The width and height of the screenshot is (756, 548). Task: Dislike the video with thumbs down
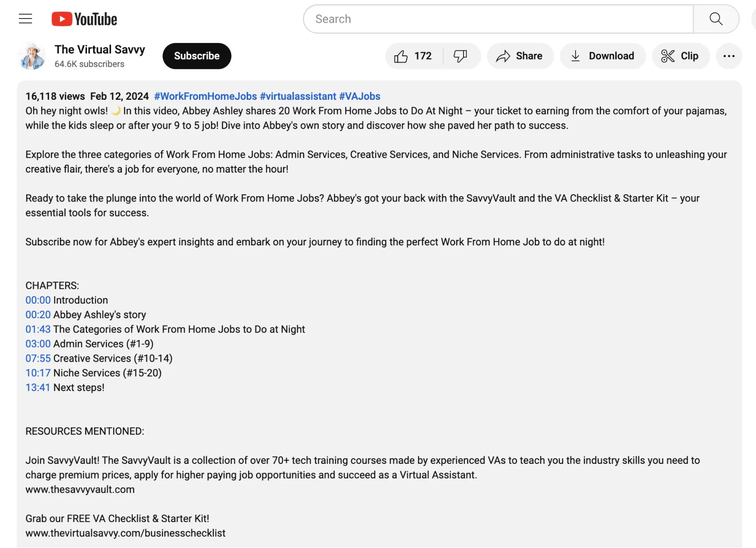[x=460, y=56]
